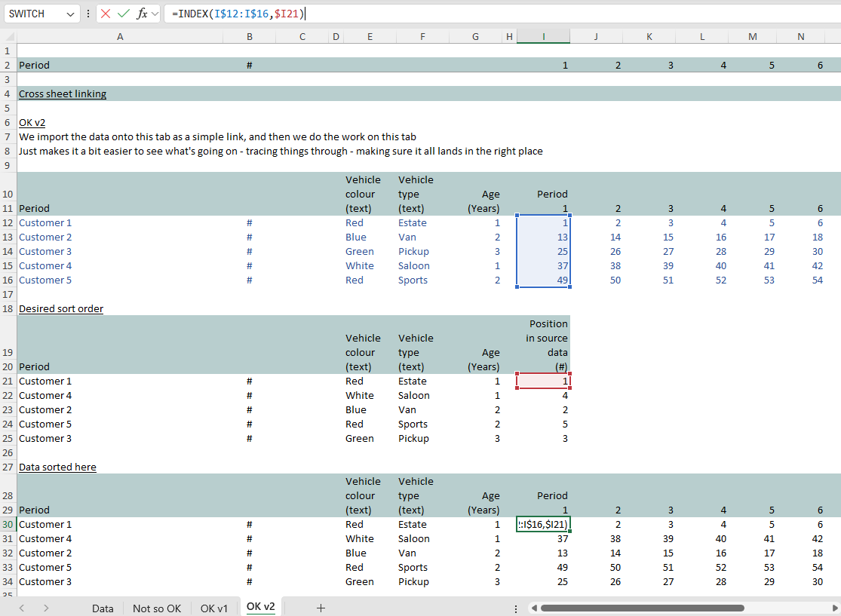Viewport: 841px width, 616px height.
Task: Add a new sheet with plus icon
Action: [x=321, y=608]
